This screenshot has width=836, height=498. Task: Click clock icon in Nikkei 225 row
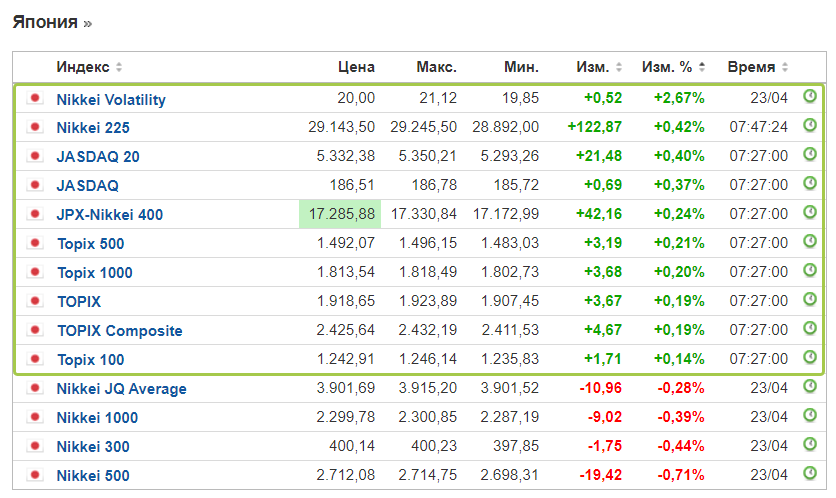click(809, 125)
